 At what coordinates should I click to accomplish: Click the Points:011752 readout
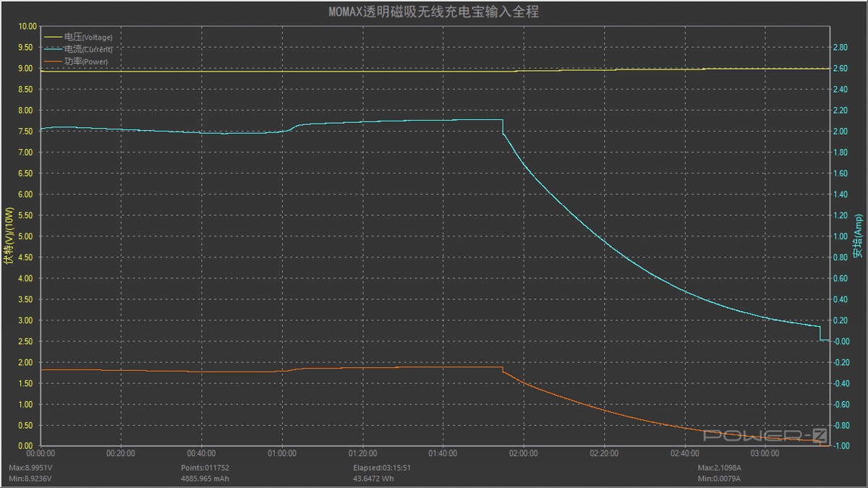click(x=205, y=468)
